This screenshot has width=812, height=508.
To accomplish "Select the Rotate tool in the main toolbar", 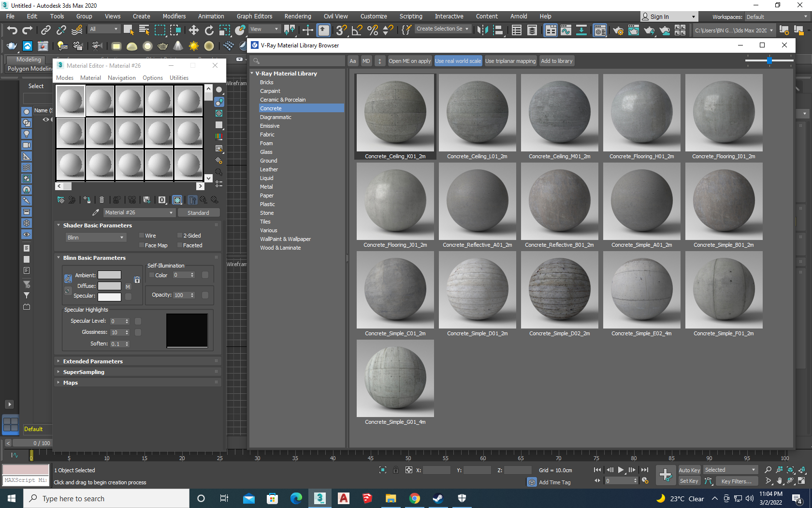I will (209, 30).
